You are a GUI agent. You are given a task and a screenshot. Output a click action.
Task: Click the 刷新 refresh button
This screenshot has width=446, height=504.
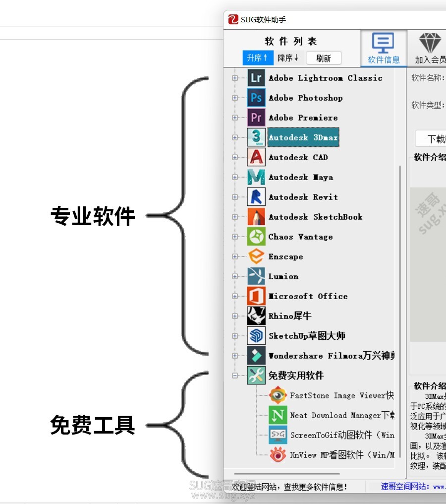324,58
